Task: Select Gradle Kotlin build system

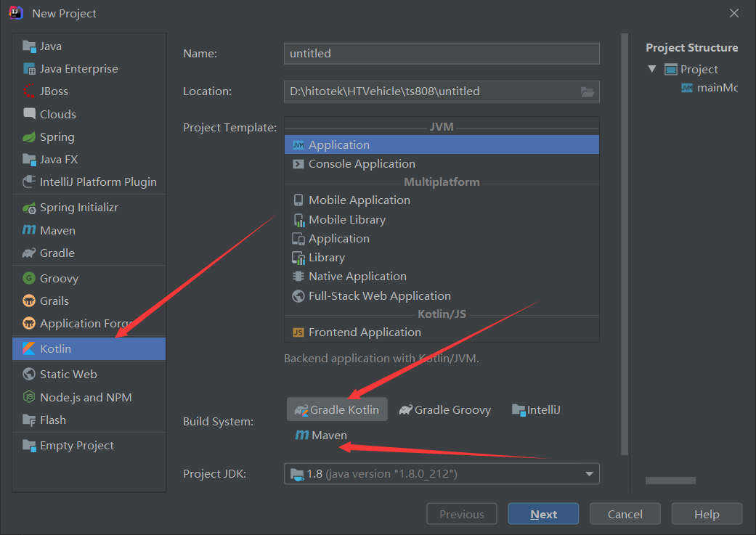Action: tap(337, 409)
